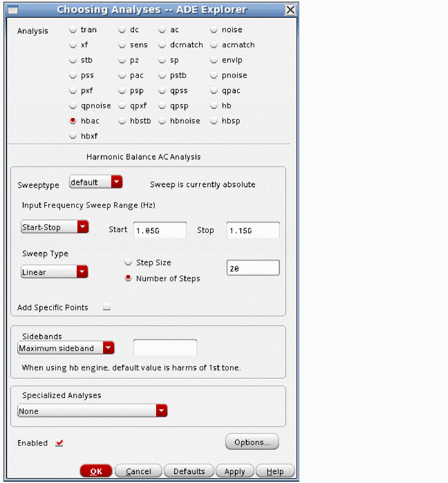The width and height of the screenshot is (448, 483).
Task: Click the selected hbac radio button
Action: tap(73, 121)
